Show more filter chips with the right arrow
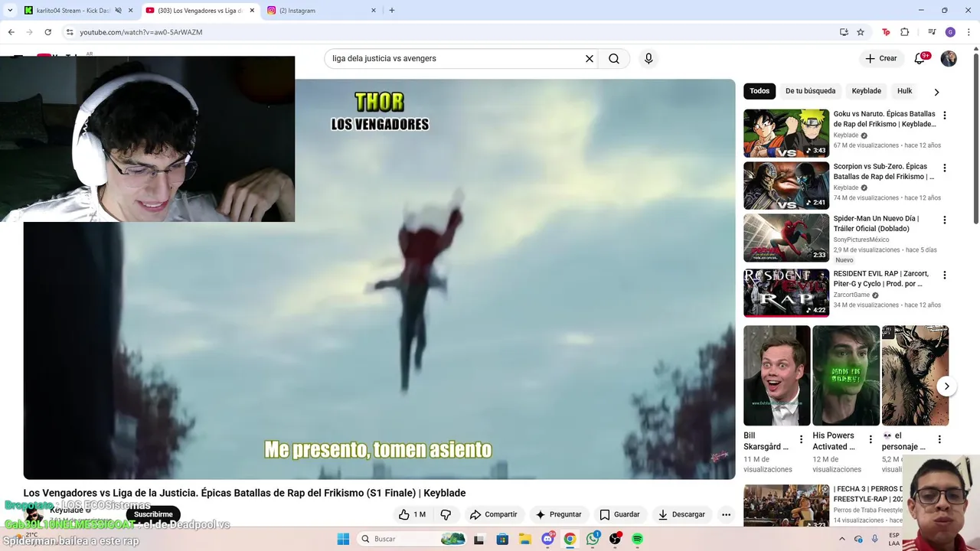Viewport: 980px width, 551px height. tap(936, 92)
